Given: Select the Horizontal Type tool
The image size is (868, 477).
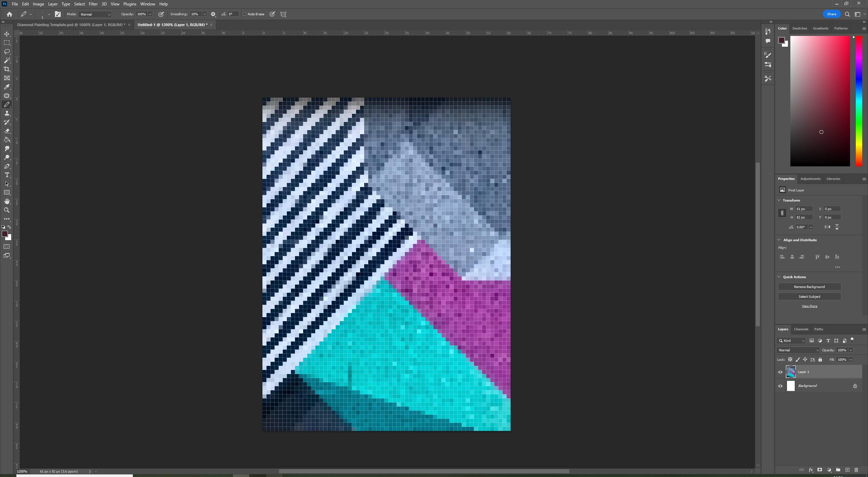Looking at the screenshot, I should [7, 175].
